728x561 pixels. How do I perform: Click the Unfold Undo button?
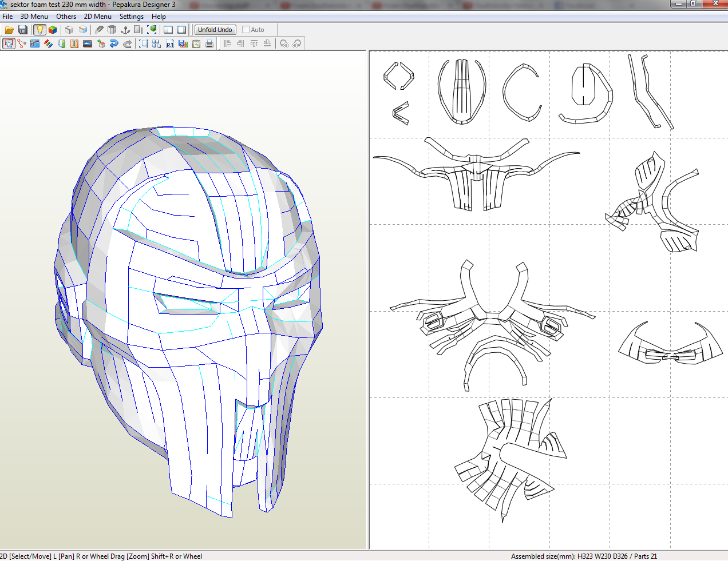215,30
